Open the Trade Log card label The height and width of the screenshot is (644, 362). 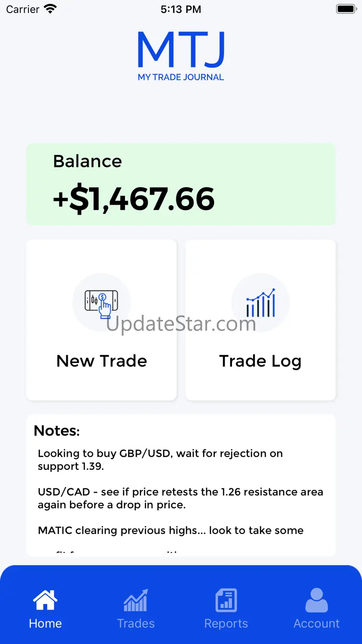click(x=260, y=361)
